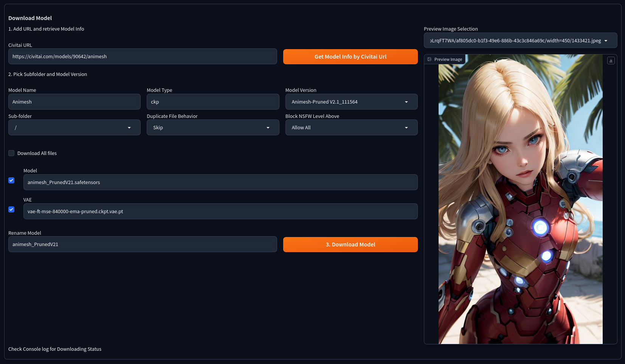Screen dimensions: 625x364
Task: Open the Preview Image Selection dropdown
Action: point(520,40)
